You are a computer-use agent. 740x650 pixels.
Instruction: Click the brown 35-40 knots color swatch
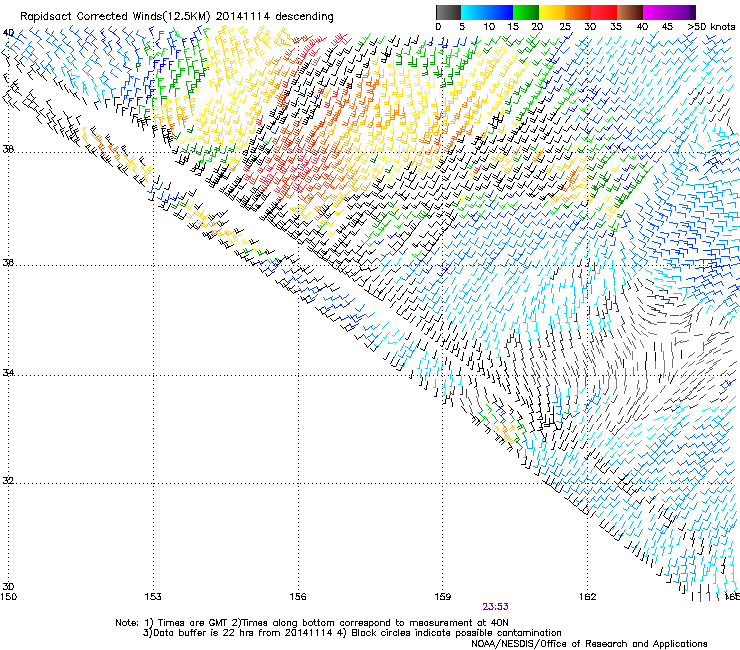click(x=630, y=12)
